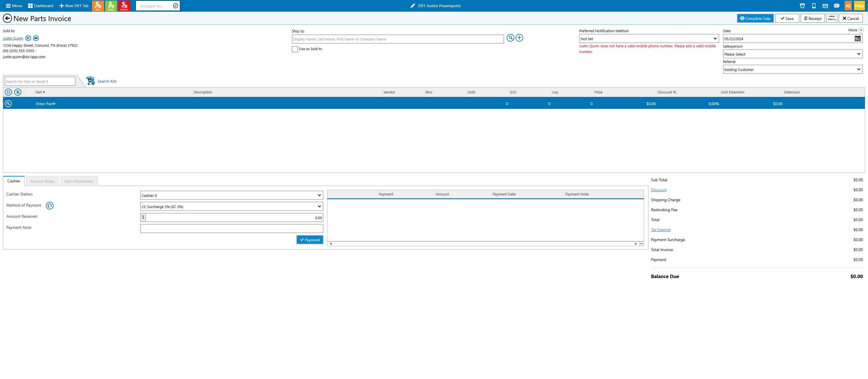Open the date calendar picker icon

[x=857, y=39]
